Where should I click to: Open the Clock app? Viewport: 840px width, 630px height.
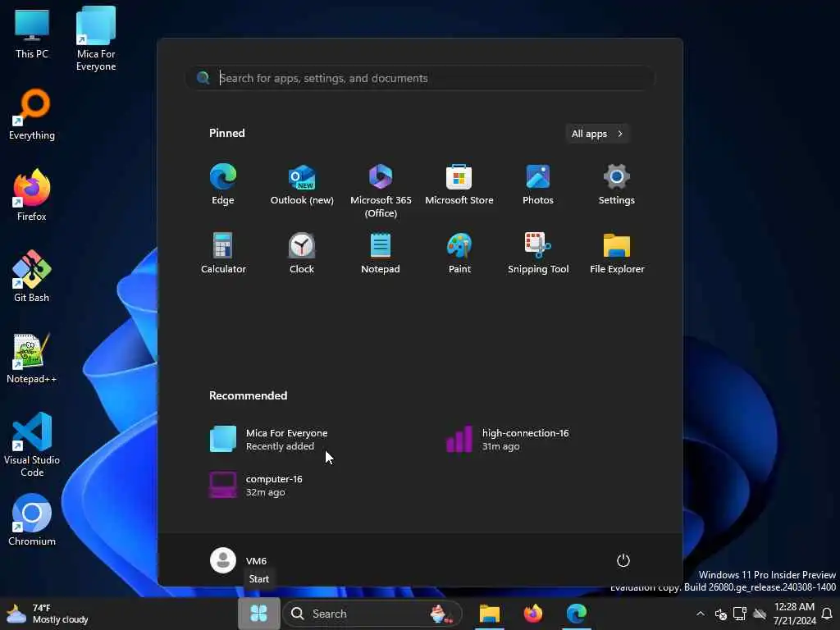point(302,253)
